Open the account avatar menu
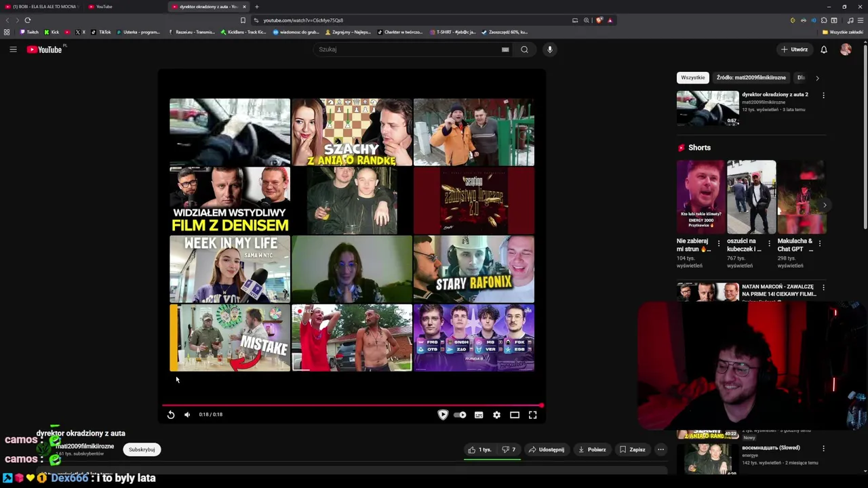Image resolution: width=868 pixels, height=488 pixels. click(846, 49)
